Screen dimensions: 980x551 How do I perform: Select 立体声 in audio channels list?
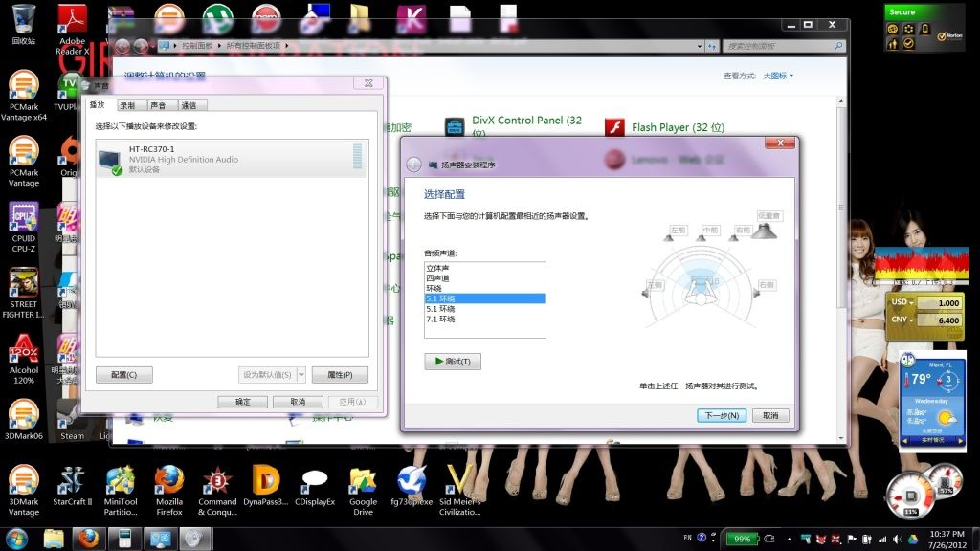tap(484, 268)
